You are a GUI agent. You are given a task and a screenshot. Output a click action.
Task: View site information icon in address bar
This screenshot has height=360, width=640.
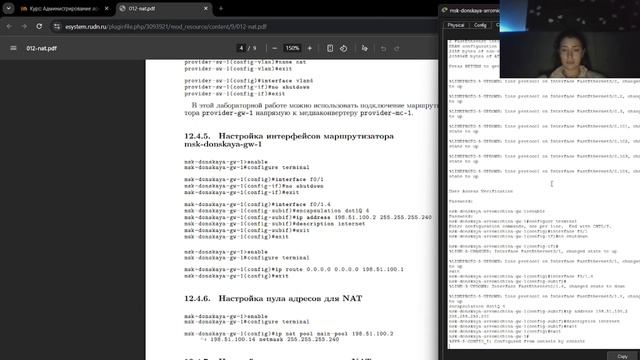[57, 27]
